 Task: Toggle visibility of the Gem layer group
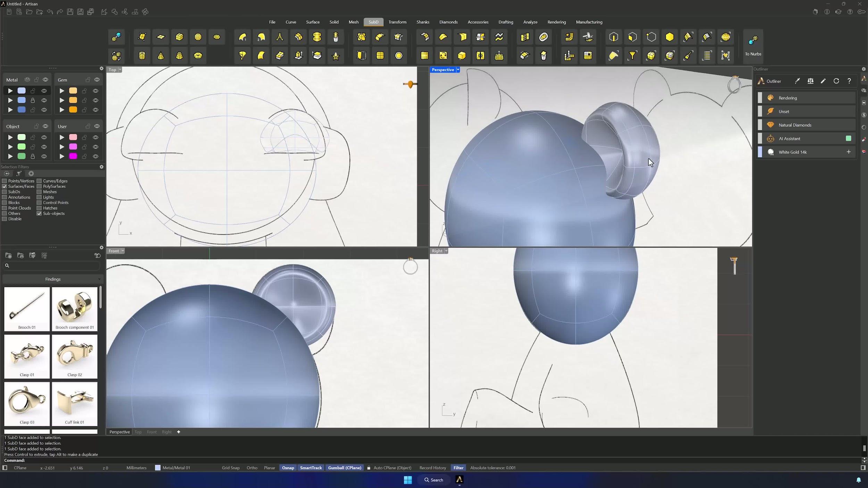pos(97,80)
